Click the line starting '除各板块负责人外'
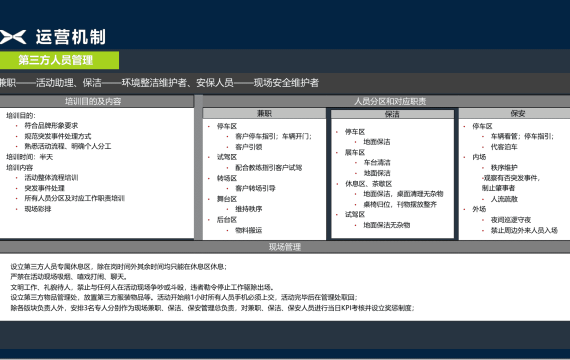 pyautogui.click(x=213, y=308)
